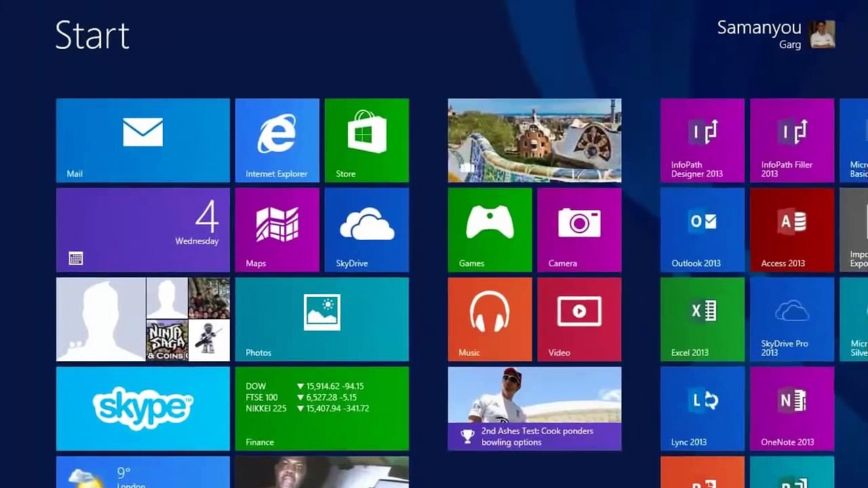Open the Mail tile
The width and height of the screenshot is (868, 488).
pyautogui.click(x=143, y=140)
